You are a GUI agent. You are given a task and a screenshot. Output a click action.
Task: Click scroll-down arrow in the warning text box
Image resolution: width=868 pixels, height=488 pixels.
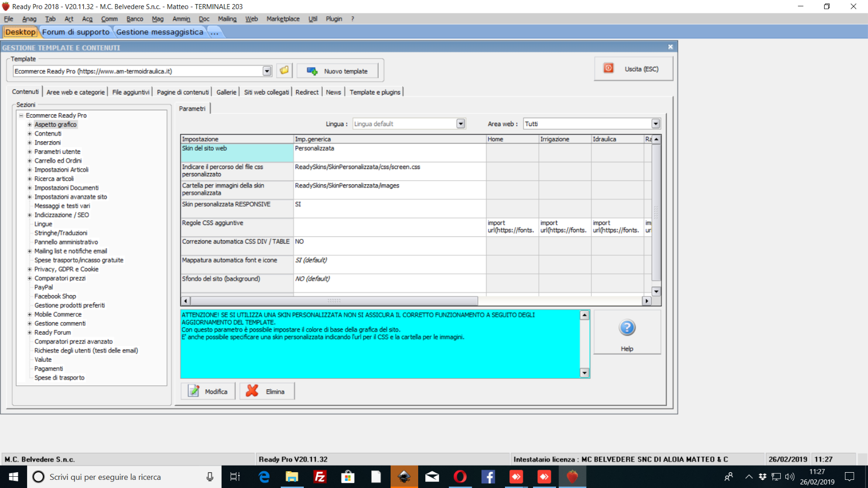(585, 373)
